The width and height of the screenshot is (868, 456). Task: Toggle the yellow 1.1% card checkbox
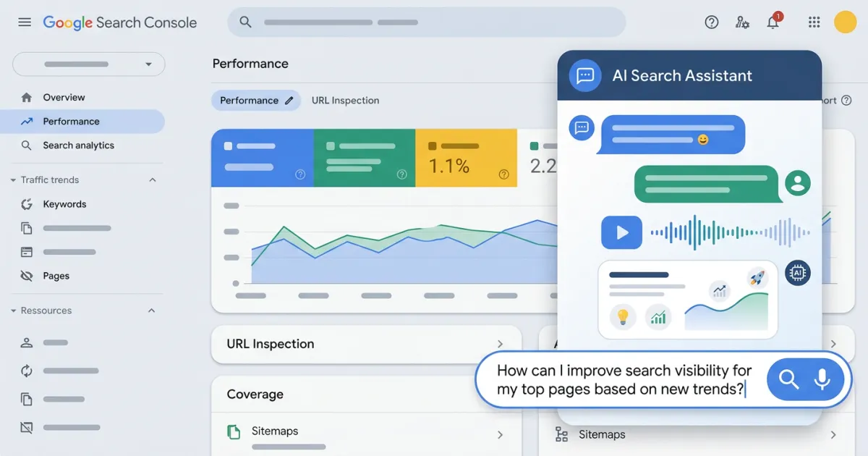point(432,146)
